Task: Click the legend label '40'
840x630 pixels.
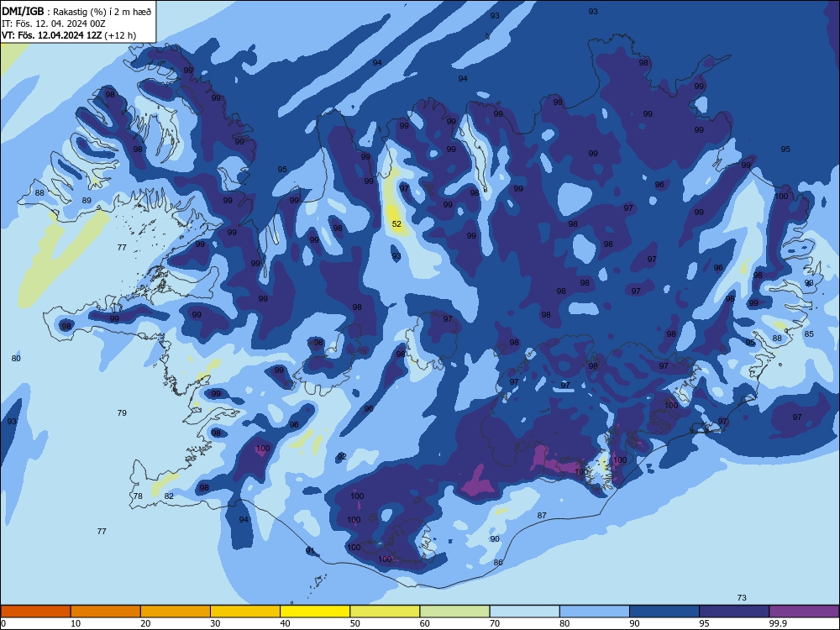Action: coord(285,623)
